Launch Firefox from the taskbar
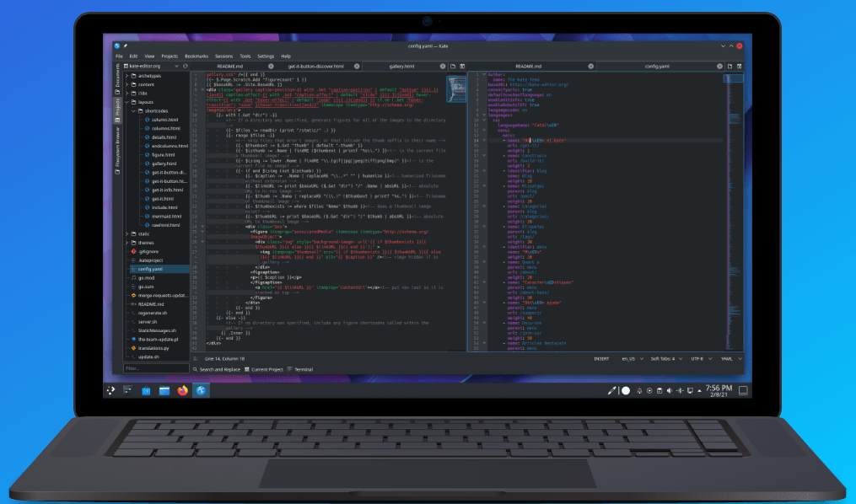 pyautogui.click(x=182, y=390)
